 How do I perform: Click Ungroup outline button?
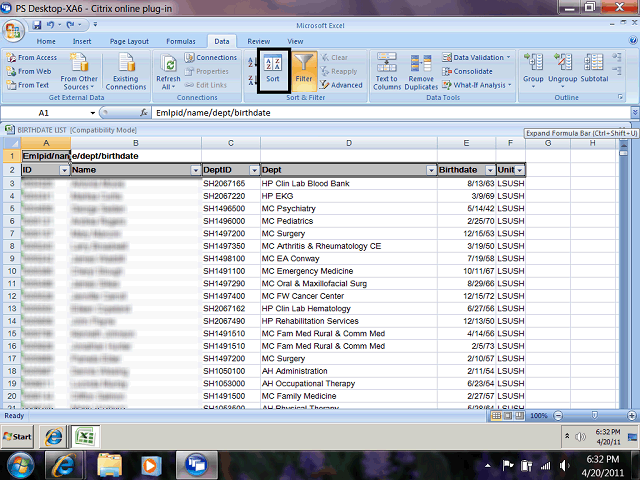click(562, 70)
